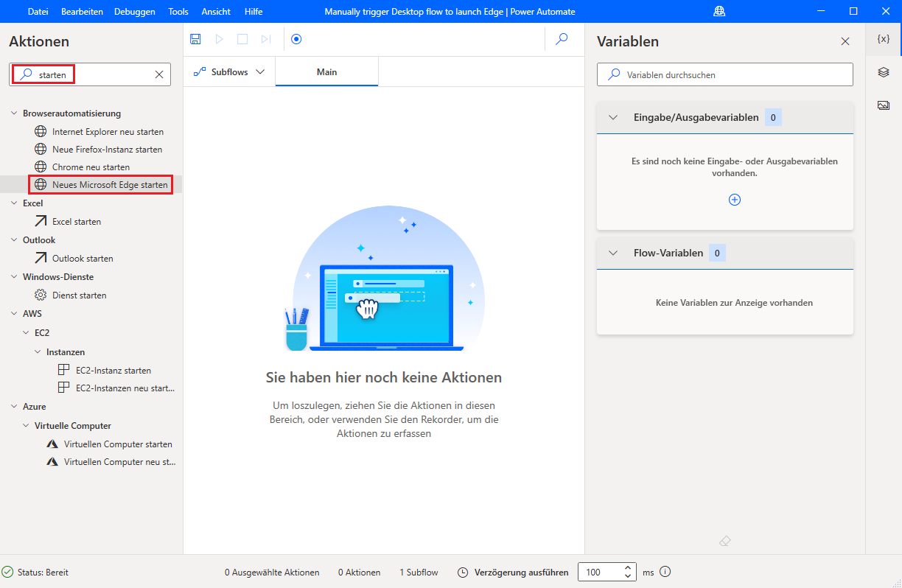
Task: Add input/output variable with plus icon
Action: (x=735, y=200)
